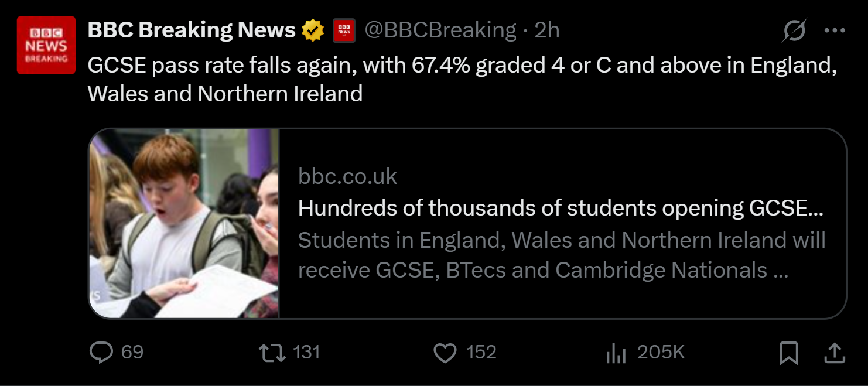Bookmark this BBC Breaking tweet
The width and height of the screenshot is (868, 386).
789,353
